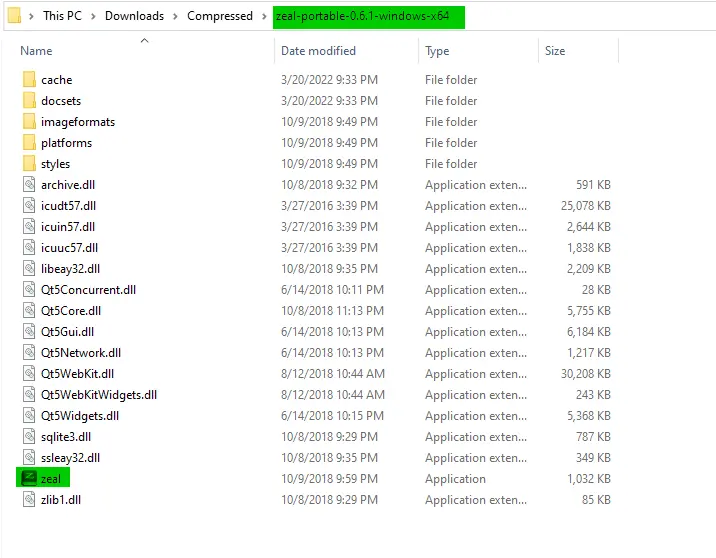716x558 pixels.
Task: Click the 25,078 KB size value
Action: [x=585, y=206]
